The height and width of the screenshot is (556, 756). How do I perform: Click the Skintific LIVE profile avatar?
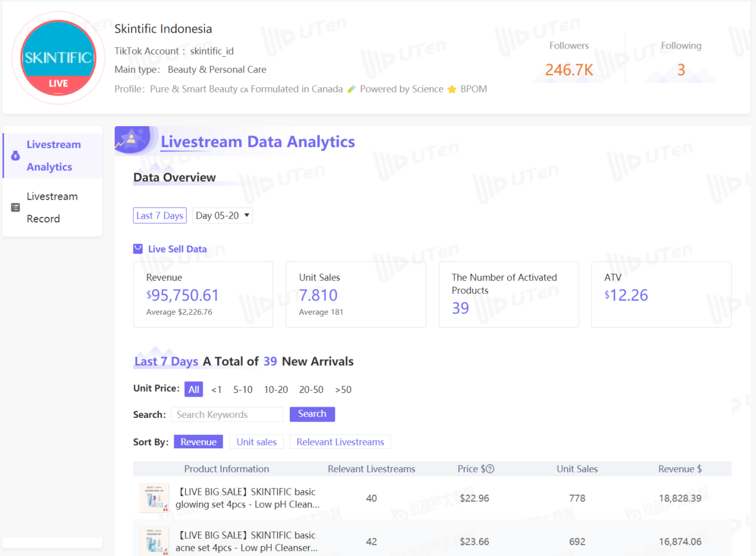[x=58, y=57]
